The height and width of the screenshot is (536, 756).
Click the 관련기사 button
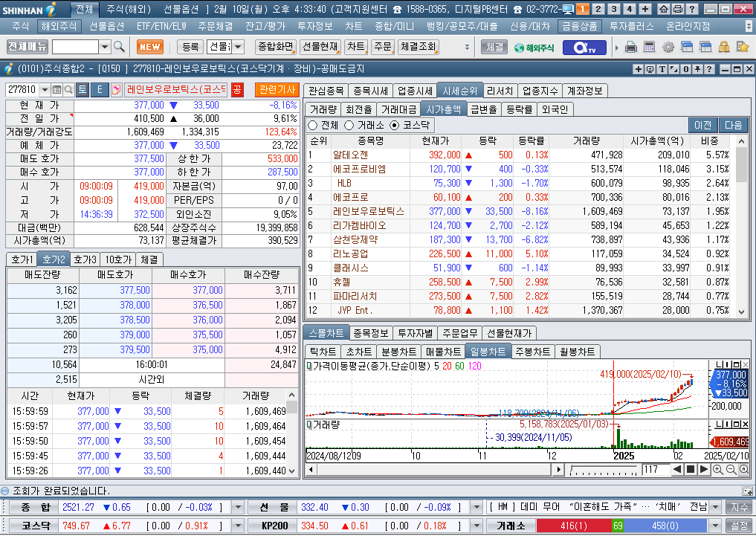[x=277, y=90]
